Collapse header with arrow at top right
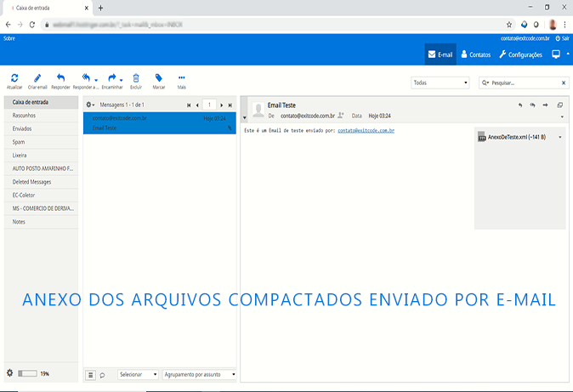This screenshot has height=392, width=573. (568, 54)
